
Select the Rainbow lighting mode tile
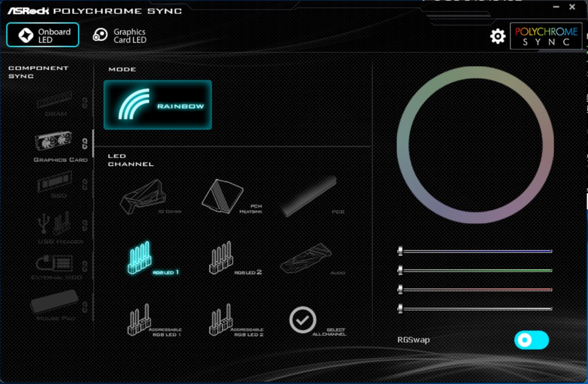click(157, 105)
